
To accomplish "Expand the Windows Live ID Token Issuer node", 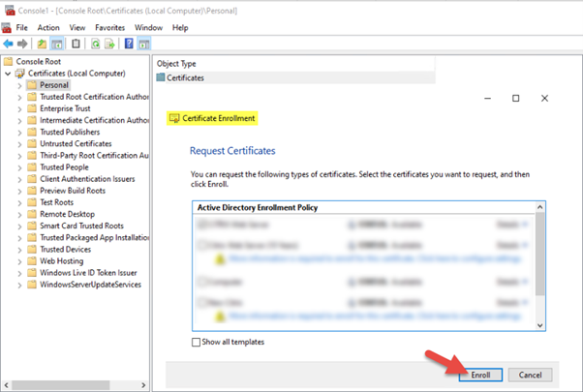I will (19, 273).
